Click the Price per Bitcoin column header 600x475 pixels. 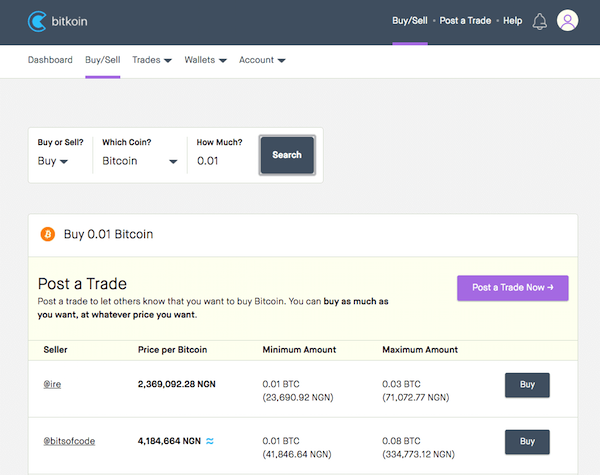[173, 350]
